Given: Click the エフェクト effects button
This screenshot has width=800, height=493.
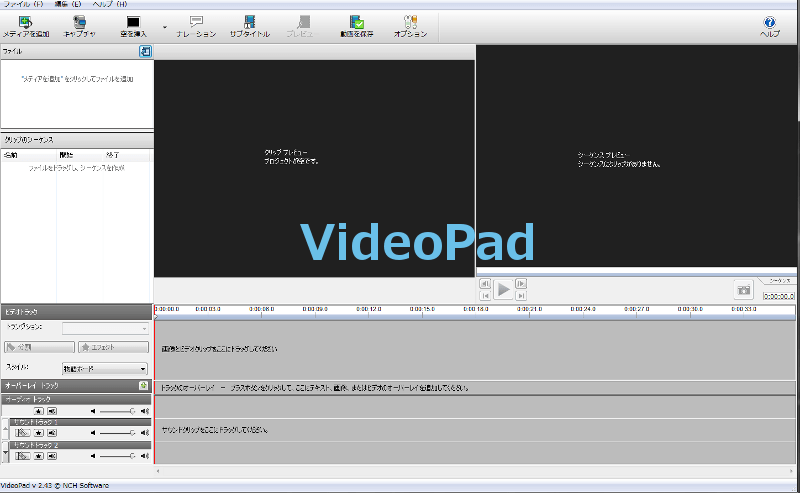Looking at the screenshot, I should pyautogui.click(x=113, y=347).
